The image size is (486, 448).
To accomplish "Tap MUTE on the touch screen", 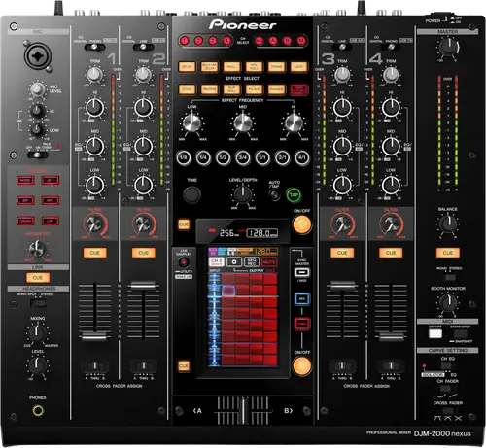I will [269, 261].
